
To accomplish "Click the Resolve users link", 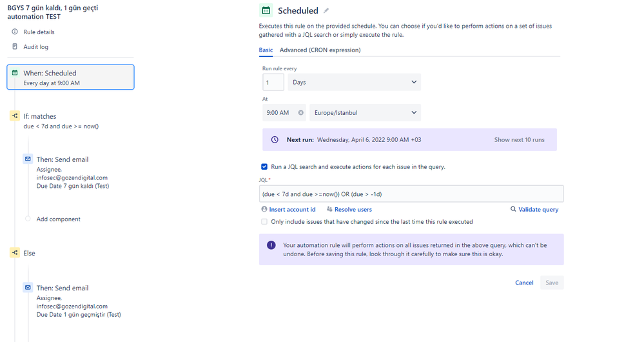I will click(353, 209).
